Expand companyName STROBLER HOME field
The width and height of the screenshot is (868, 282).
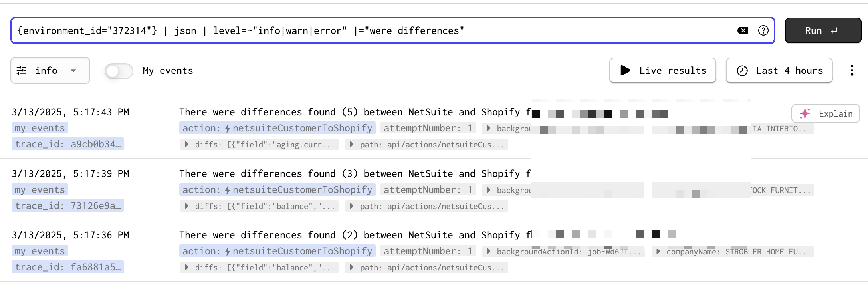click(733, 252)
